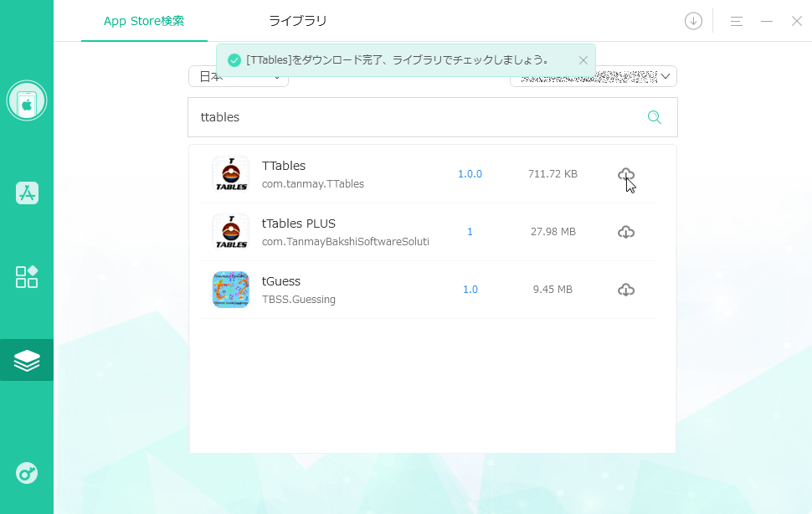812x514 pixels.
Task: Open the ringtone maker sidebar icon
Action: coord(27,473)
